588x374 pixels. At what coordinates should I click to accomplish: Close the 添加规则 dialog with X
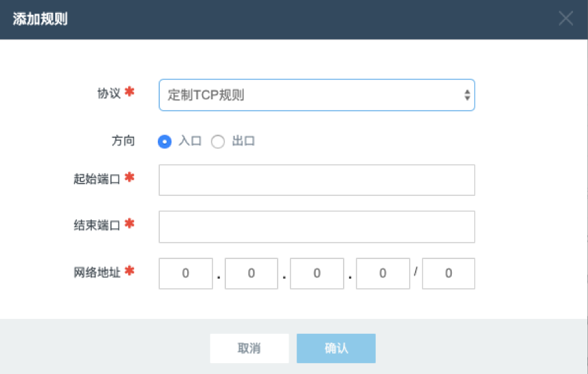566,18
